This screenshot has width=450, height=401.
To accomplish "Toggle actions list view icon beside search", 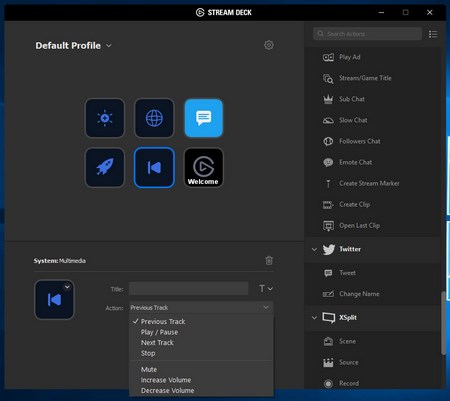I will pos(433,34).
